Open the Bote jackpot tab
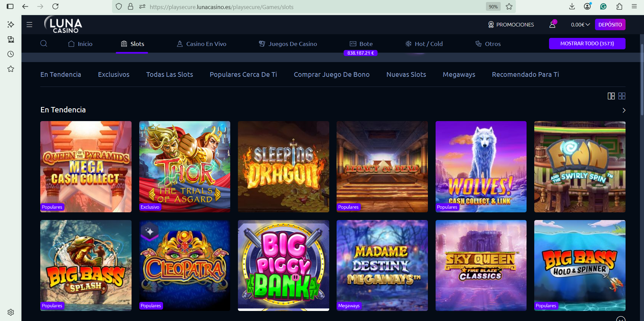644x321 pixels. pos(361,44)
